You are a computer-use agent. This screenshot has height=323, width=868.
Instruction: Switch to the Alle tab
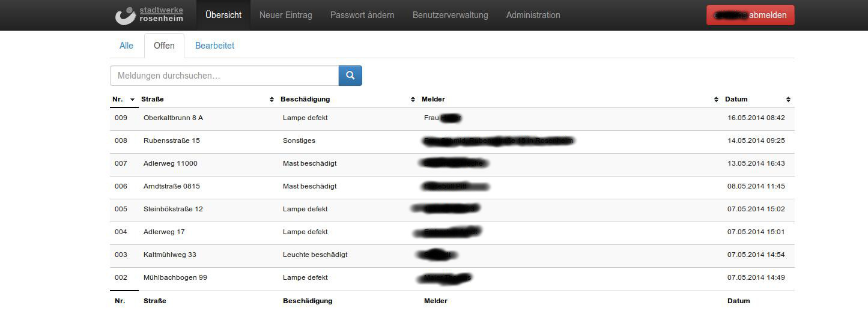click(126, 46)
